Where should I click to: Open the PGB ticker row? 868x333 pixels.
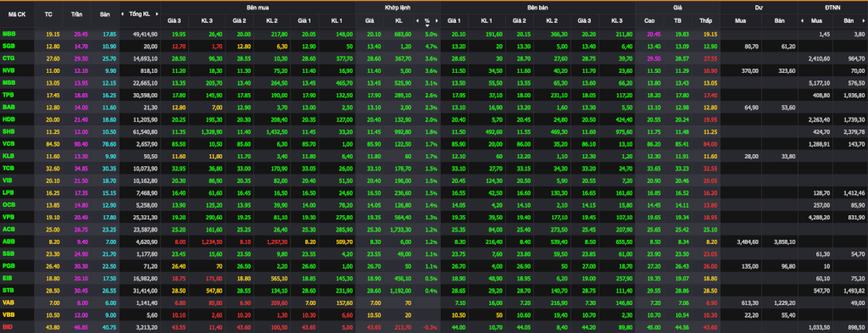(x=434, y=265)
